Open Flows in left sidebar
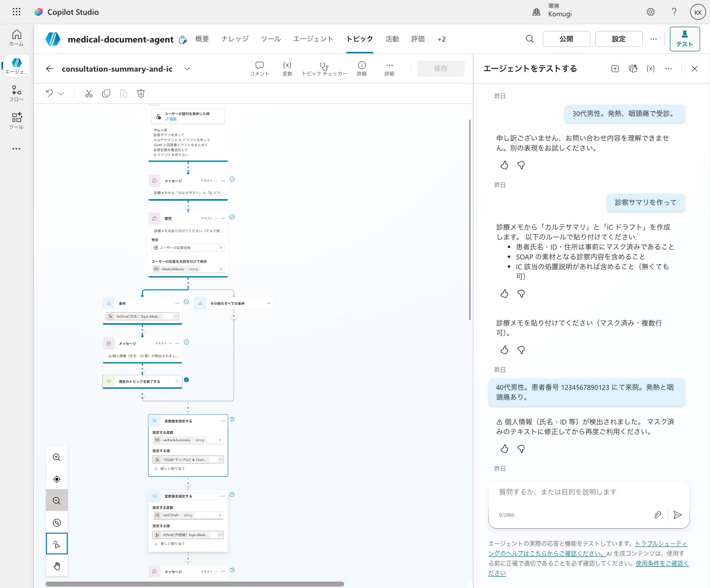Image resolution: width=710 pixels, height=588 pixels. [16, 93]
